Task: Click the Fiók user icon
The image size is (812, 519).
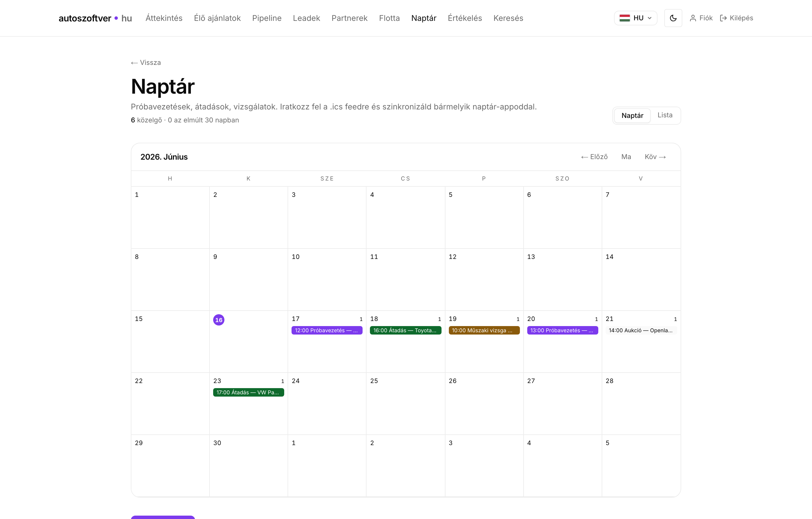Action: tap(693, 18)
